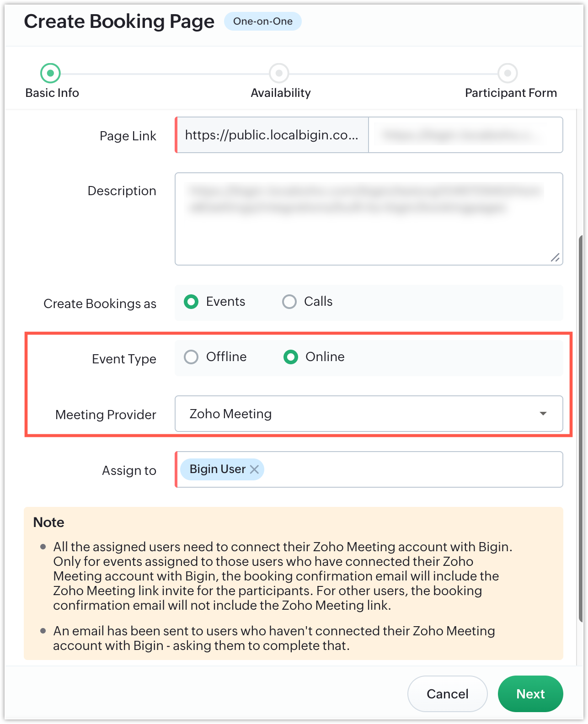Click the Create Bookings as label
This screenshot has height=724, width=588.
click(100, 304)
